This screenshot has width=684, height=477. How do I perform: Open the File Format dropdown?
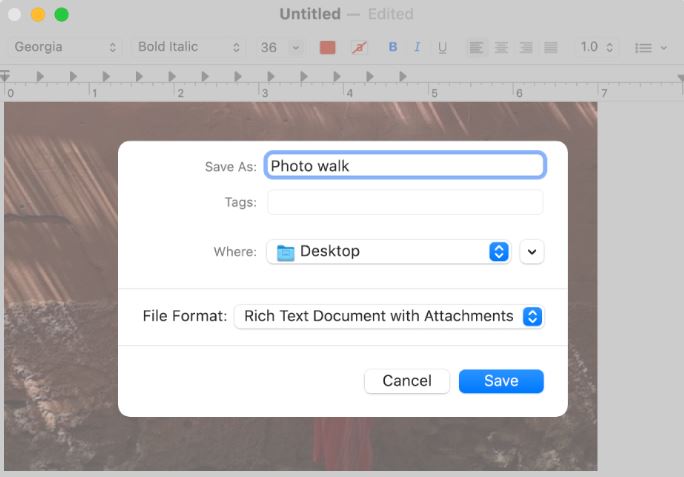(389, 316)
